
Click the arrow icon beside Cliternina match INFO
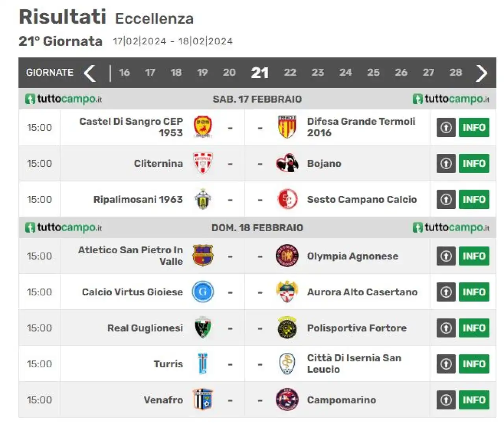click(x=446, y=163)
